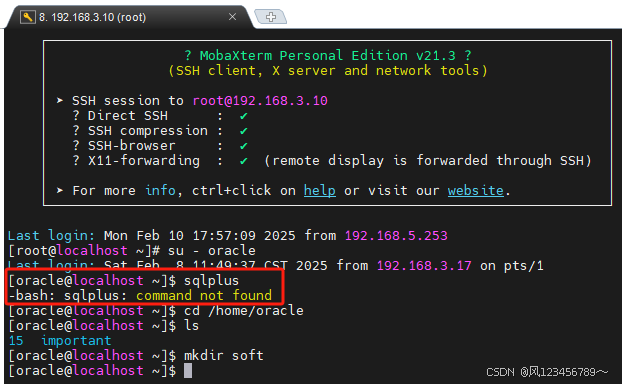Click the X11-forwarding green checkmark
The image size is (622, 384).
coord(244,161)
